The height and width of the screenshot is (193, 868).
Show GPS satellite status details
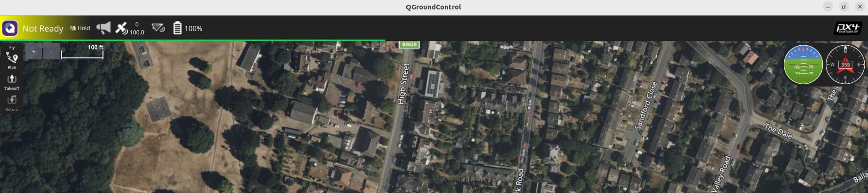(x=130, y=28)
